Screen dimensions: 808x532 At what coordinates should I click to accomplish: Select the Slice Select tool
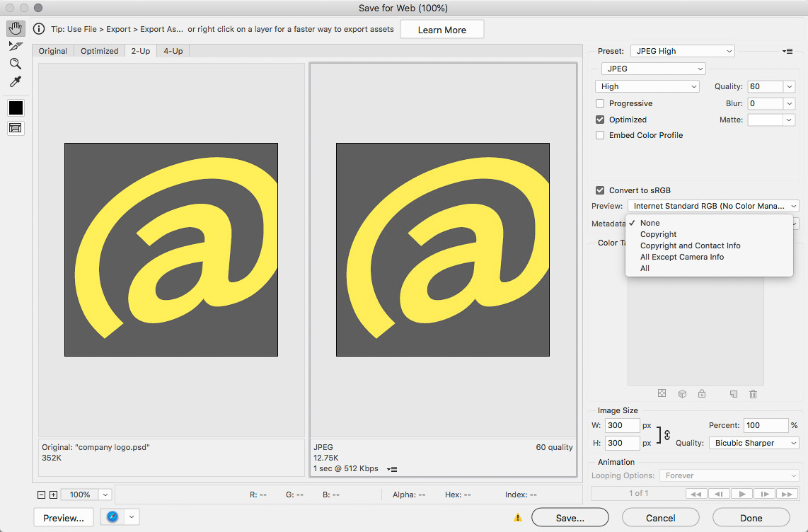pyautogui.click(x=16, y=47)
